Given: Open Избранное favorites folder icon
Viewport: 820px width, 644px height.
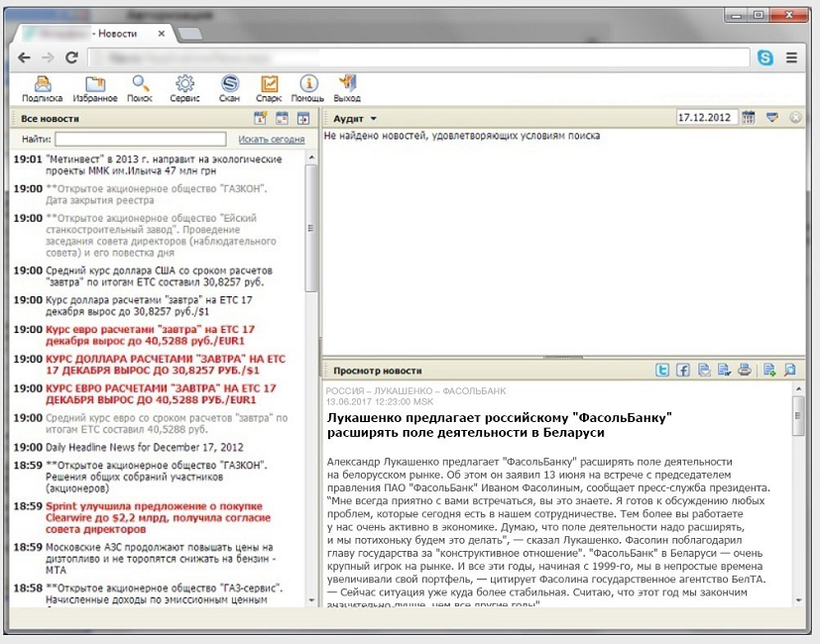Looking at the screenshot, I should [95, 88].
